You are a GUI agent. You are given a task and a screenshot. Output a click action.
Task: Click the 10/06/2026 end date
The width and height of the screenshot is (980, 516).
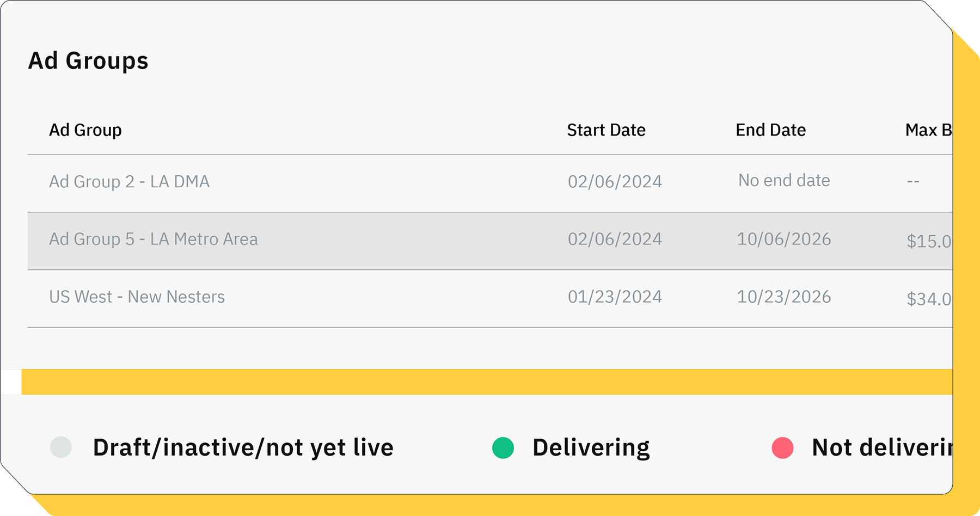click(783, 239)
